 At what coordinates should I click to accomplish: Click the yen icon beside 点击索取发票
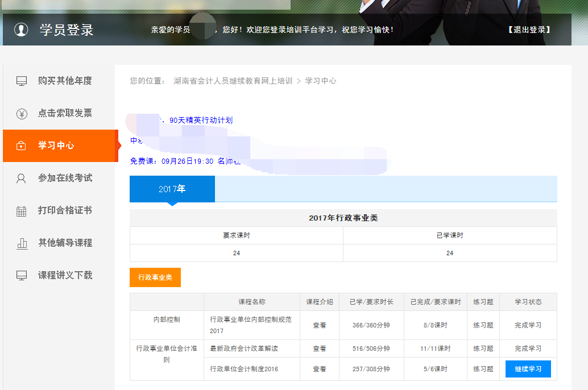[22, 114]
